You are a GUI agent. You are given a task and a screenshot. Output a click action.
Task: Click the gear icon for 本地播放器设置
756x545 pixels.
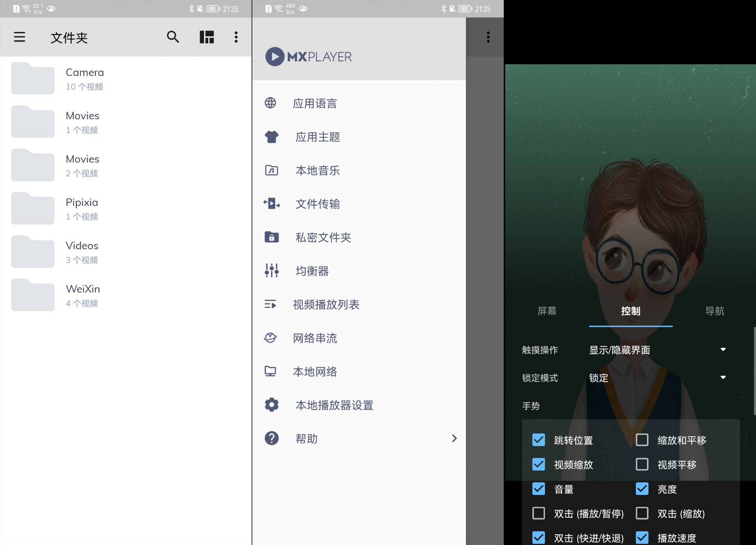pos(272,404)
